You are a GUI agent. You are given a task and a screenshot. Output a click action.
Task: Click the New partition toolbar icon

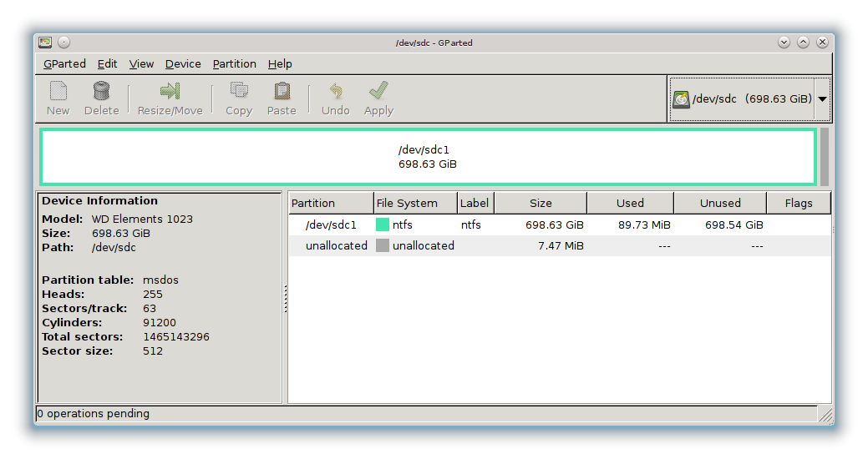coord(58,91)
